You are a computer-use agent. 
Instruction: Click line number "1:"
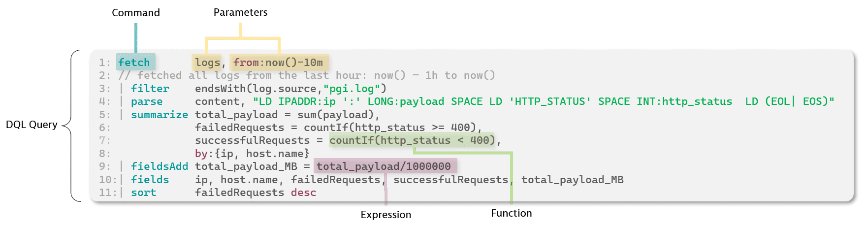pos(105,63)
